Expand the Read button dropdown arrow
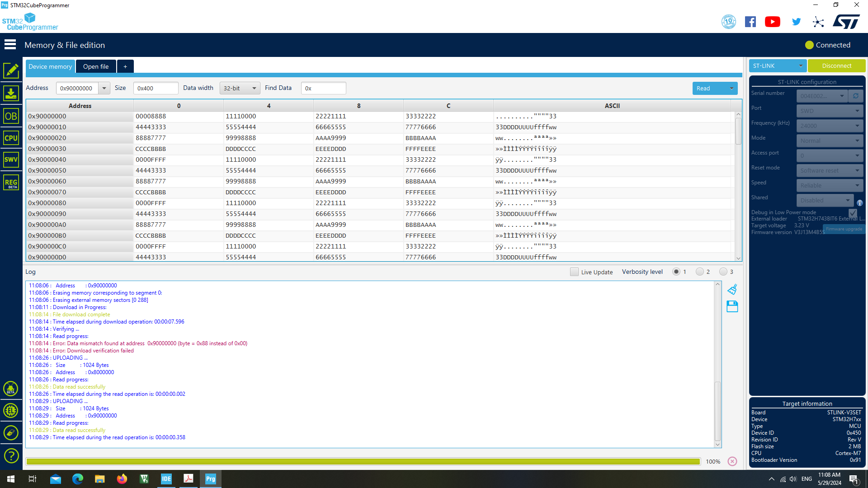868x488 pixels. click(x=731, y=89)
